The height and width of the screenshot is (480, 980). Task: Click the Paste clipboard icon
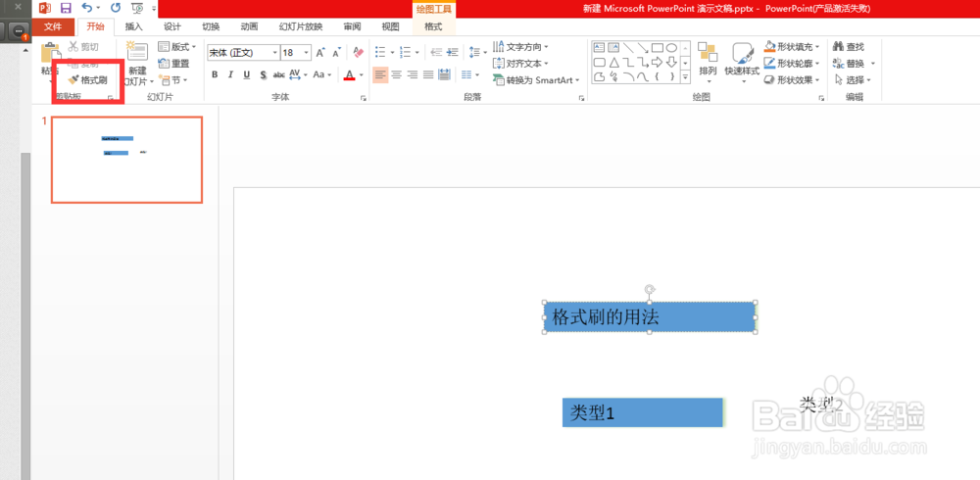[51, 53]
